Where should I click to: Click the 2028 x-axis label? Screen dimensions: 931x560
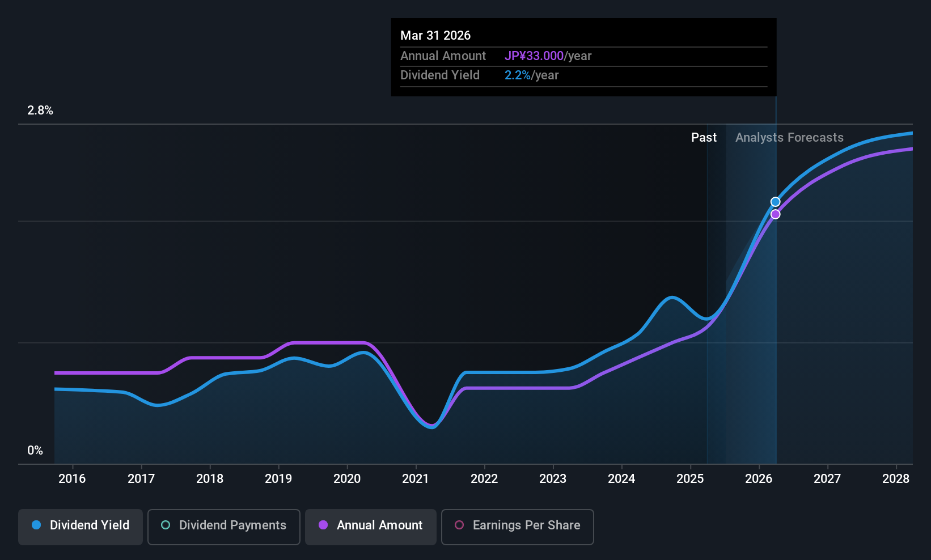tap(896, 478)
